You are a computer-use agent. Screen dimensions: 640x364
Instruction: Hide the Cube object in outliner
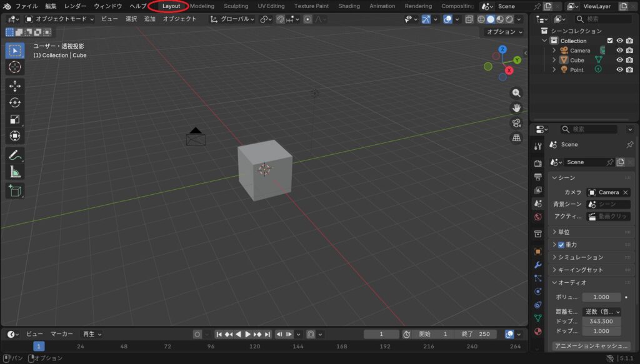(619, 61)
